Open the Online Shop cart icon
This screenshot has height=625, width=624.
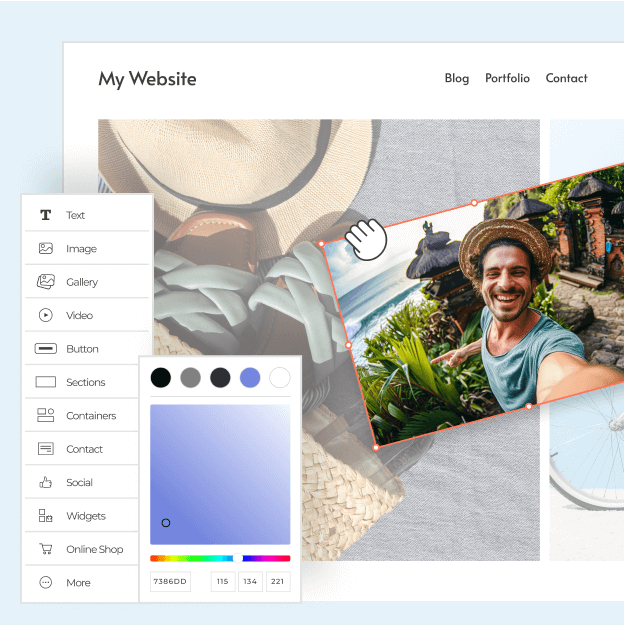45,549
